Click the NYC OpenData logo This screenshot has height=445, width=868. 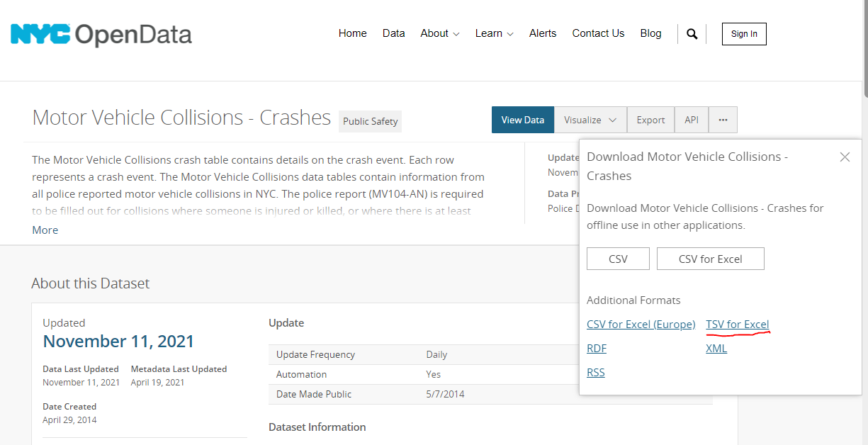101,34
